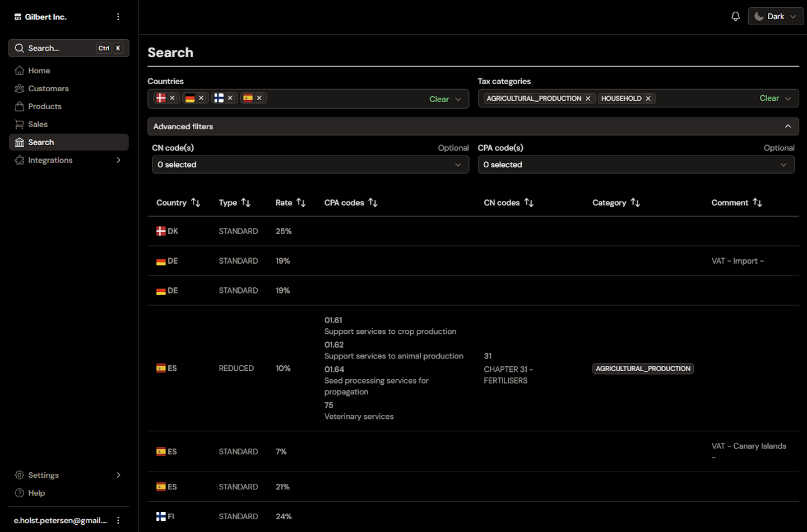Click the Settings gear icon
Screen dimensions: 807x532
pyautogui.click(x=20, y=475)
